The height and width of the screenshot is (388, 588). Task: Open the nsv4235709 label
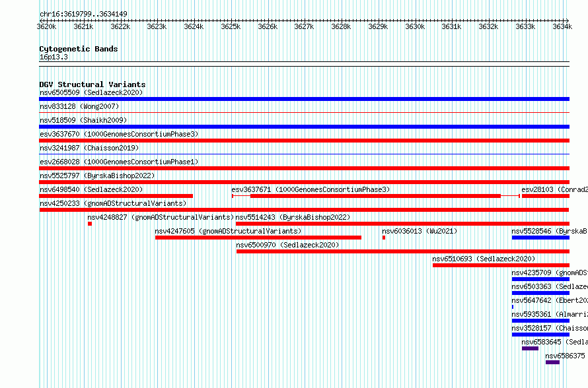point(550,273)
